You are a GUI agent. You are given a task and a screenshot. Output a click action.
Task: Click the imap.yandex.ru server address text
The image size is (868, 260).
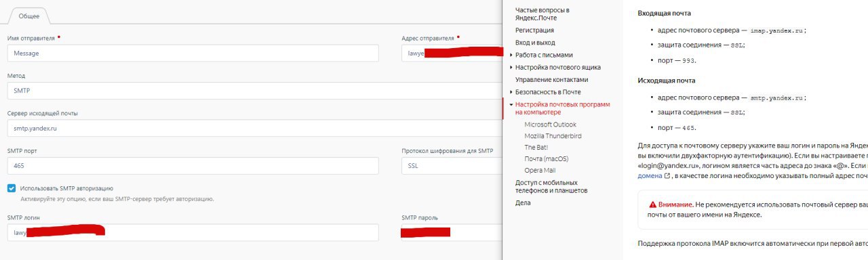coord(777,30)
